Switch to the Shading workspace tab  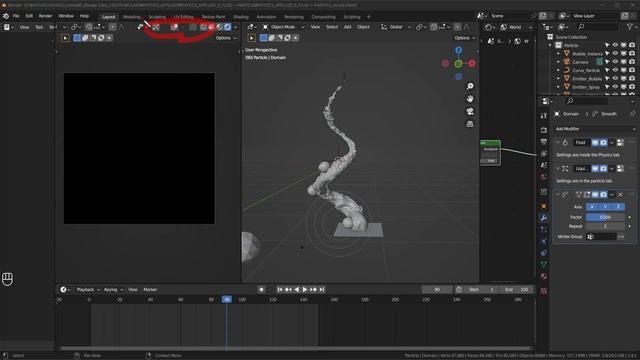tap(241, 17)
